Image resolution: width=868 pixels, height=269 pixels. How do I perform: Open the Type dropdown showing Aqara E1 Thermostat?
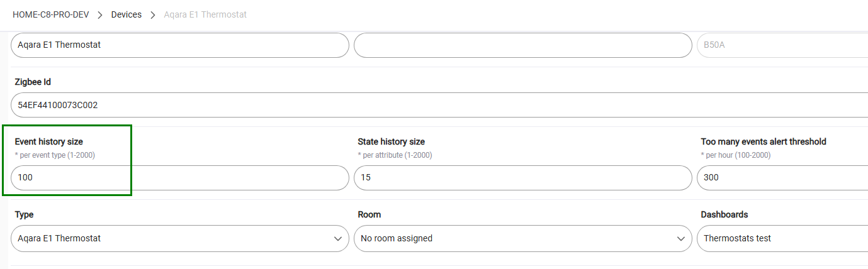coord(176,239)
